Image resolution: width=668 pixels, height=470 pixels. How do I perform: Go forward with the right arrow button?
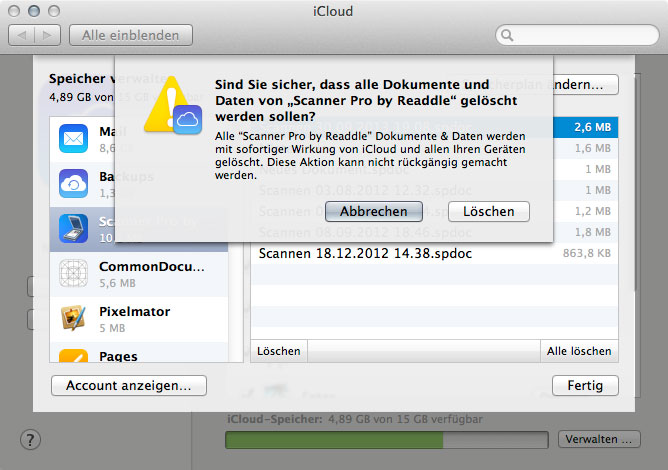(47, 35)
